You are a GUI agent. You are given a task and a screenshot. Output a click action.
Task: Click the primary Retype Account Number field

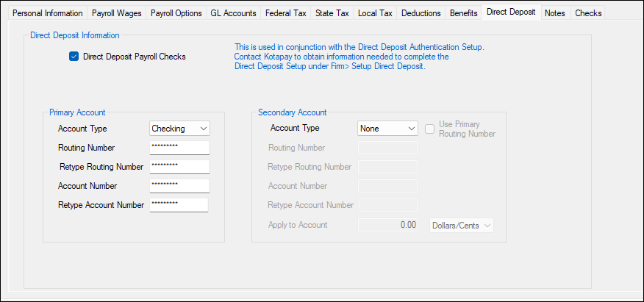pyautogui.click(x=179, y=205)
